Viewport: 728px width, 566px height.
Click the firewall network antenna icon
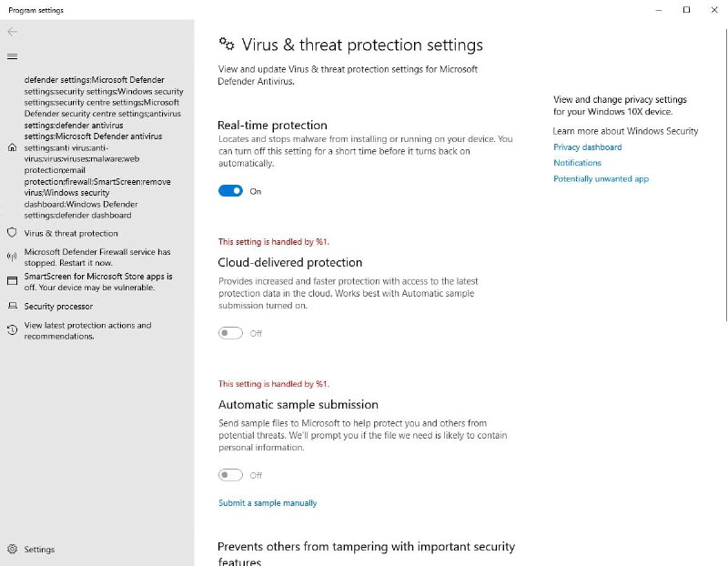click(13, 257)
